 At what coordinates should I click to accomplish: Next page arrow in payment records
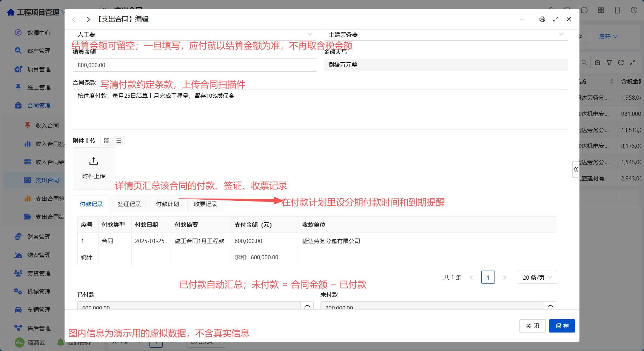pos(504,277)
